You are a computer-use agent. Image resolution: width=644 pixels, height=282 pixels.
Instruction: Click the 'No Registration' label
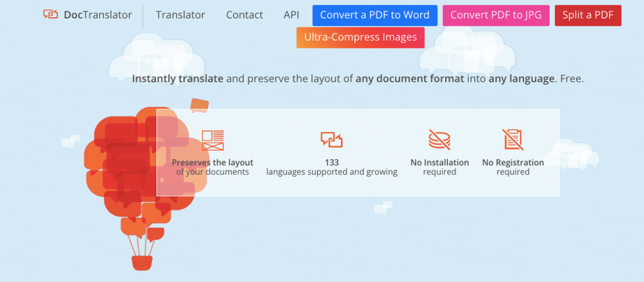(513, 163)
